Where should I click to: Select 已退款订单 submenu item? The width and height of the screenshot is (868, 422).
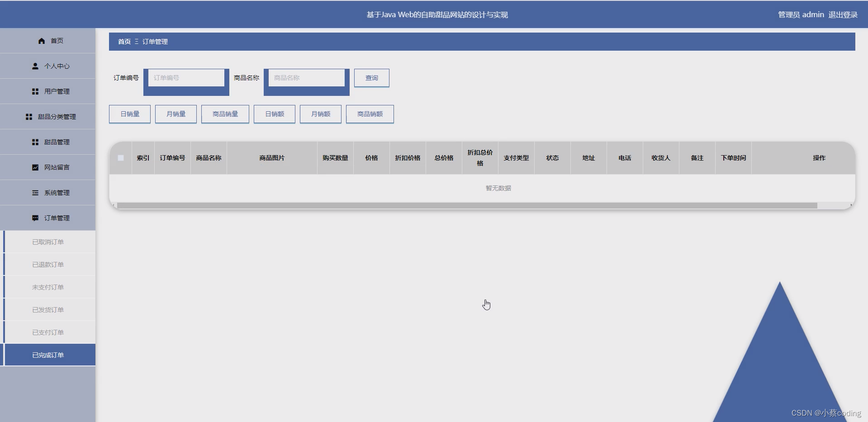point(48,265)
